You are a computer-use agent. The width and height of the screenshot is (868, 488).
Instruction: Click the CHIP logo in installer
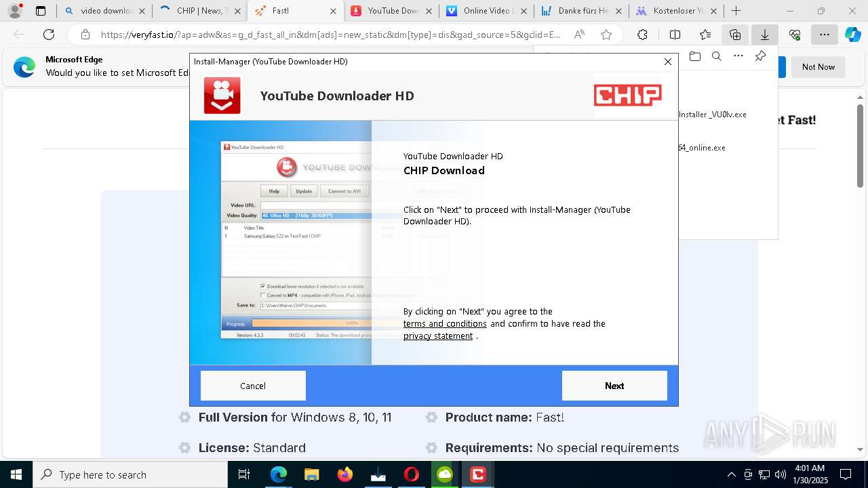point(628,96)
